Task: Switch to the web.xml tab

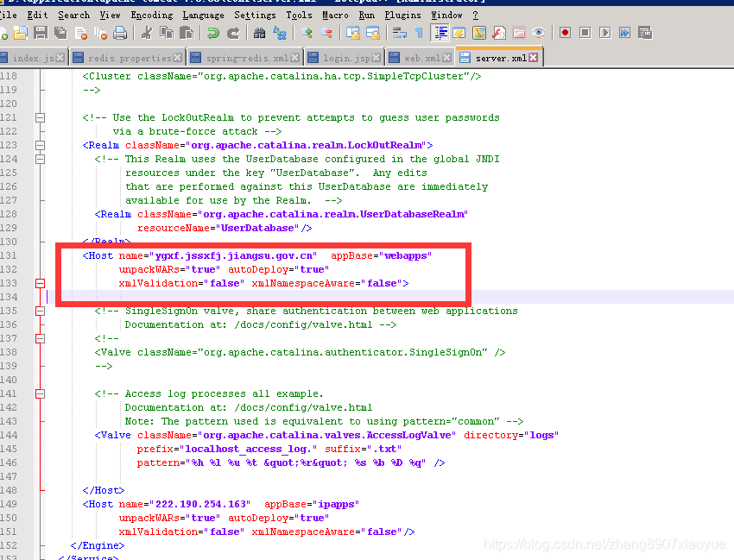Action: [420, 58]
